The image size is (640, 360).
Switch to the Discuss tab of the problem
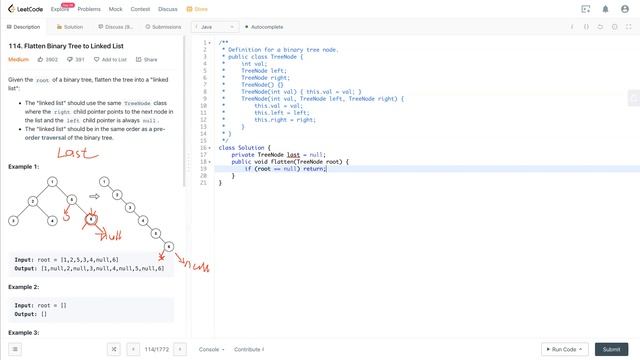[116, 27]
